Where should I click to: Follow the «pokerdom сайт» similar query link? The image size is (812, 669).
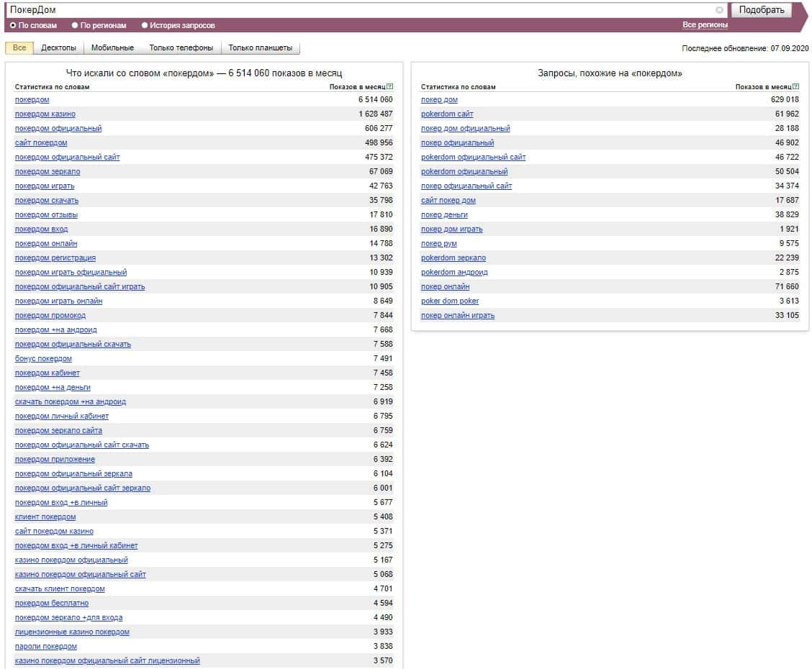click(x=447, y=114)
